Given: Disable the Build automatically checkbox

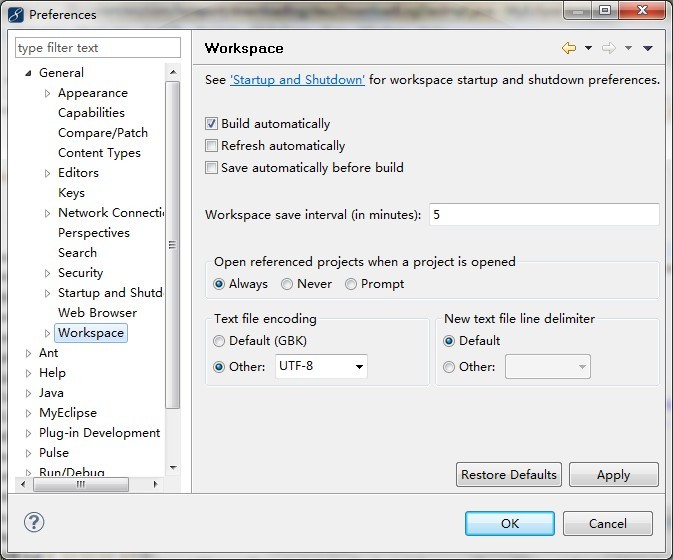Looking at the screenshot, I should coord(211,124).
